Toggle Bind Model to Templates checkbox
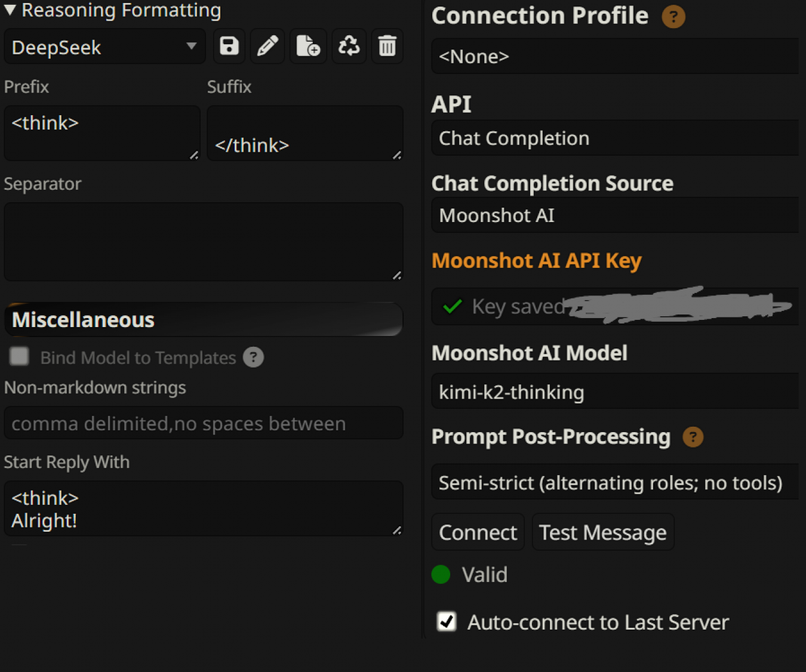Viewport: 806px width, 672px height. (19, 356)
